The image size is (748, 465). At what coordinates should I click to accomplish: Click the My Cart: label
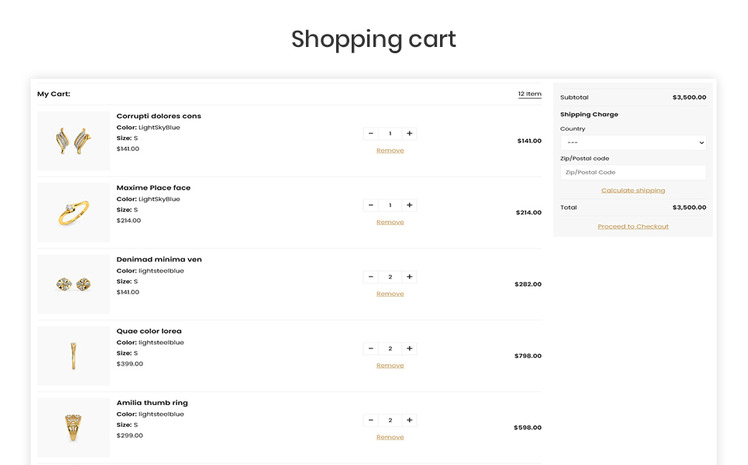pos(54,94)
